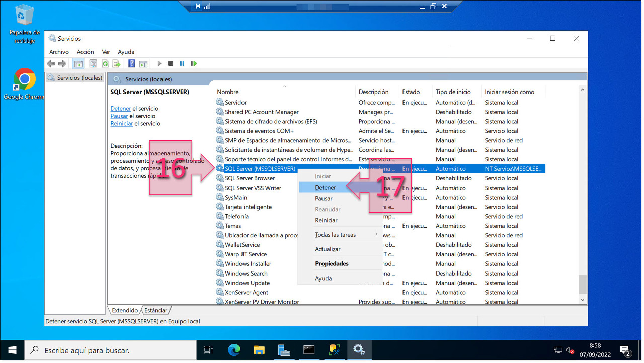Launch Microsoft Edge from the taskbar
644x363 pixels.
coord(234,350)
